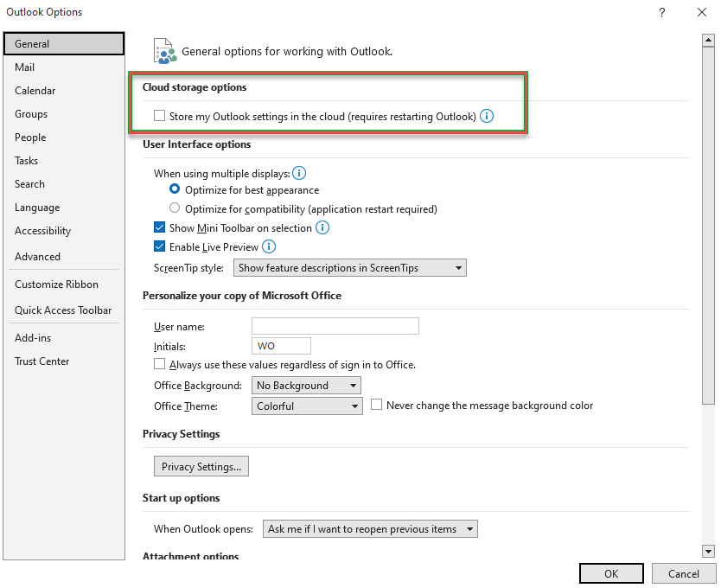Click the help question mark icon
The width and height of the screenshot is (721, 588).
click(661, 12)
